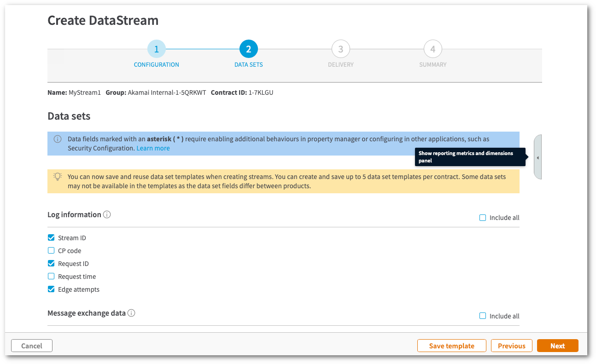
Task: Click the lightbulb icon in yellow banner
Action: point(58,176)
